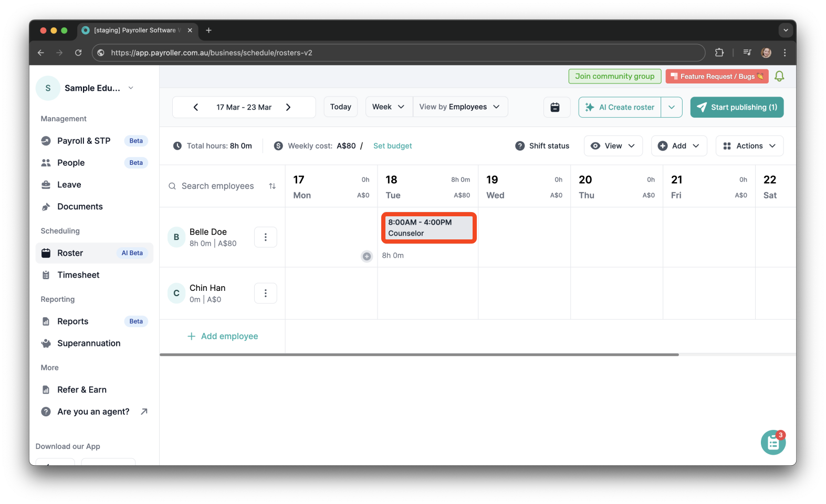Click the plus icon to add Monday shift
Viewport: 826px width, 504px height.
pos(367,256)
